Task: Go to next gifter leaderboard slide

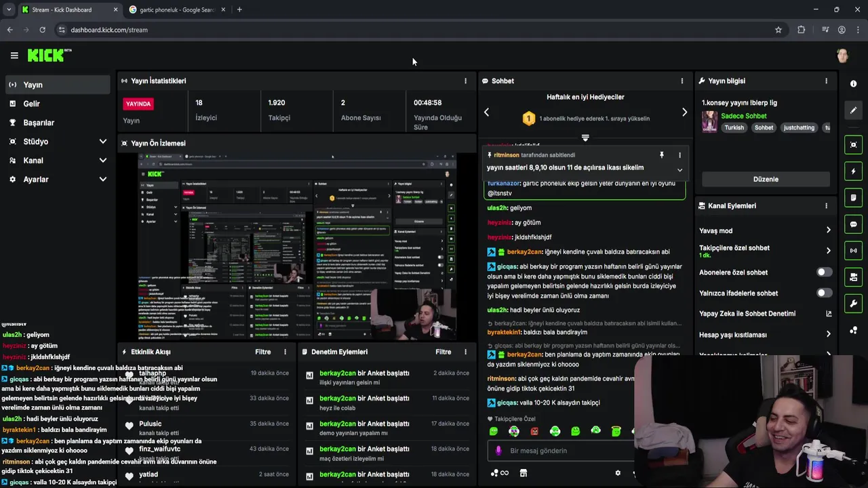Action: (x=684, y=113)
